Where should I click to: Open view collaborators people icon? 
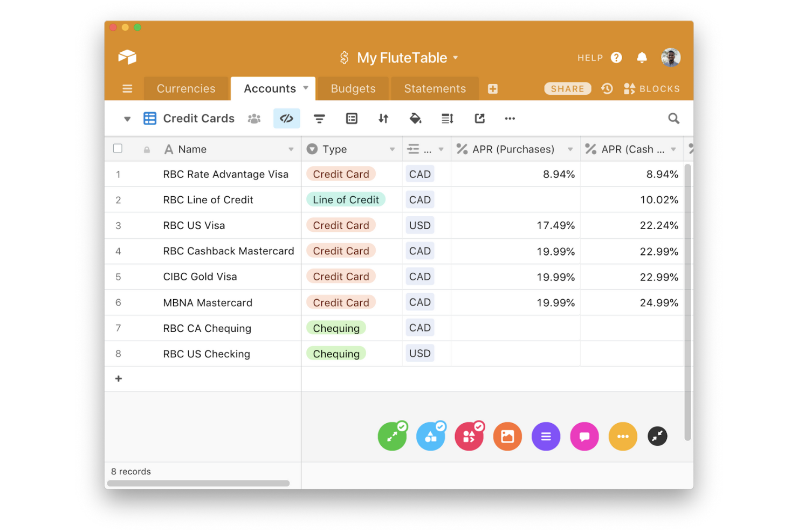[254, 119]
